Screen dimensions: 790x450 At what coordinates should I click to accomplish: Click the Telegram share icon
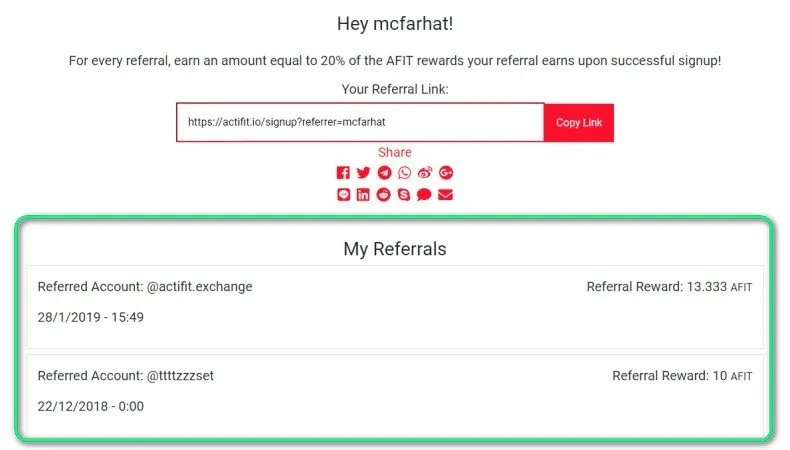pyautogui.click(x=384, y=173)
